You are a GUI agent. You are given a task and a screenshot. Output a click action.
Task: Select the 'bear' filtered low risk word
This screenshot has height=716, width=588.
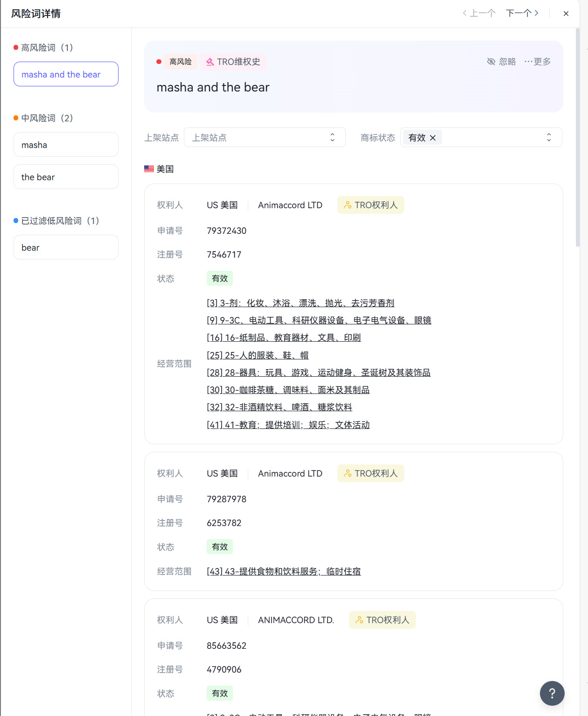66,247
